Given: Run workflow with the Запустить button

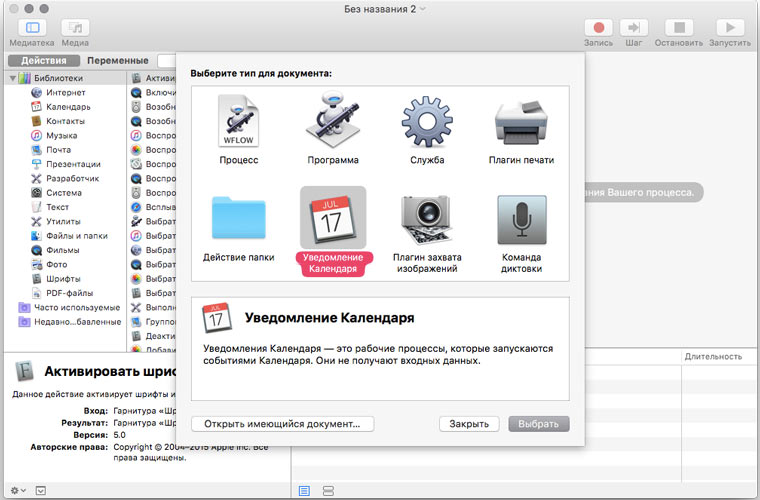Looking at the screenshot, I should (730, 28).
